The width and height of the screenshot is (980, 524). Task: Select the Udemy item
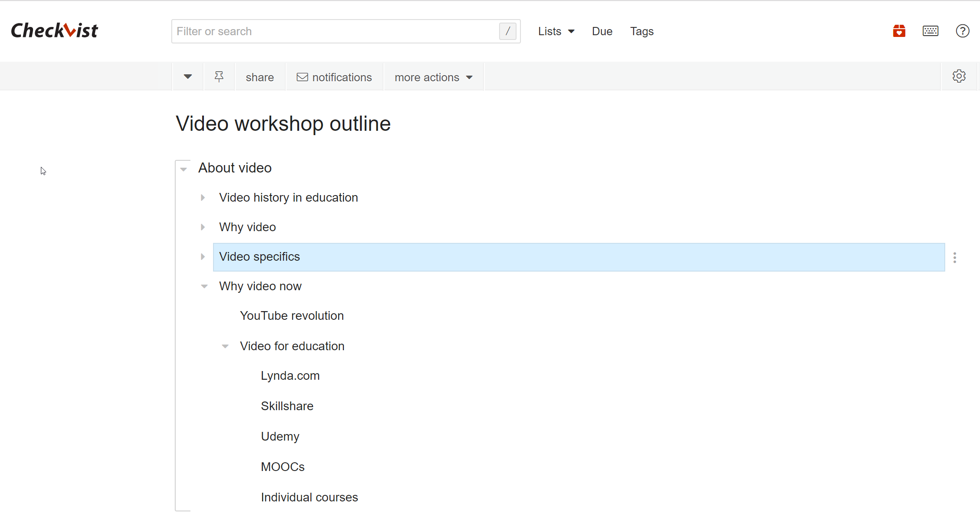pos(280,437)
